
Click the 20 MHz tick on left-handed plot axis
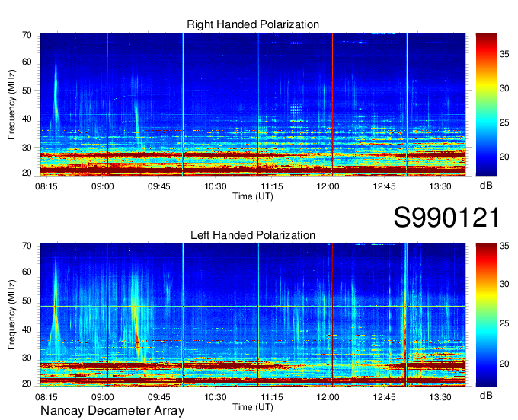[x=27, y=383]
